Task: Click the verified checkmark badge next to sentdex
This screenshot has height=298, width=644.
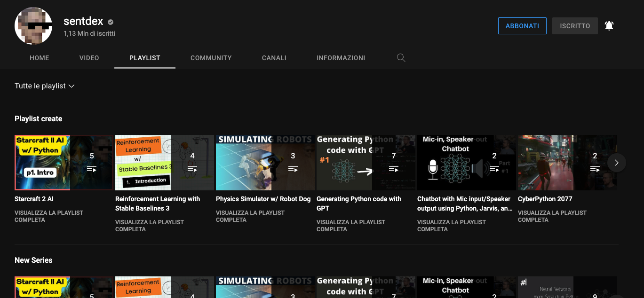Action: [x=111, y=22]
